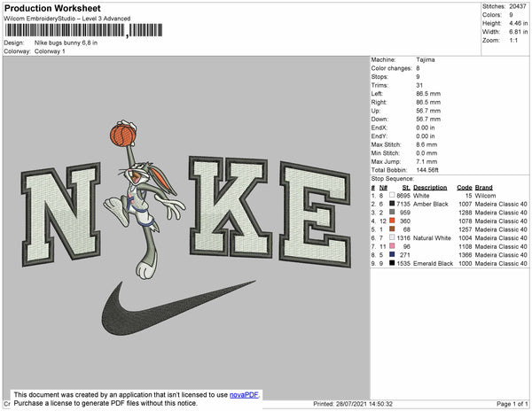Select the pink 96-stitch color swatch
This screenshot has height=411, width=532.
click(392, 246)
